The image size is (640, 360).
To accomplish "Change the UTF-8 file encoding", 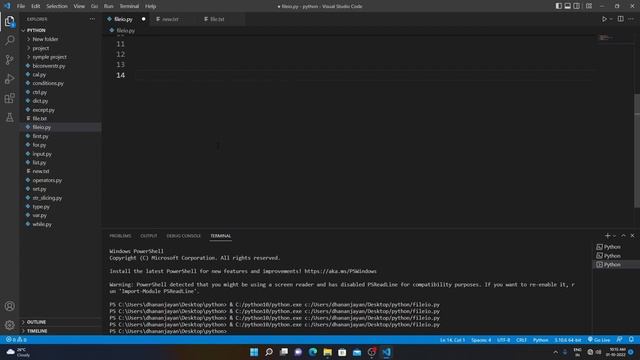I will coord(503,340).
